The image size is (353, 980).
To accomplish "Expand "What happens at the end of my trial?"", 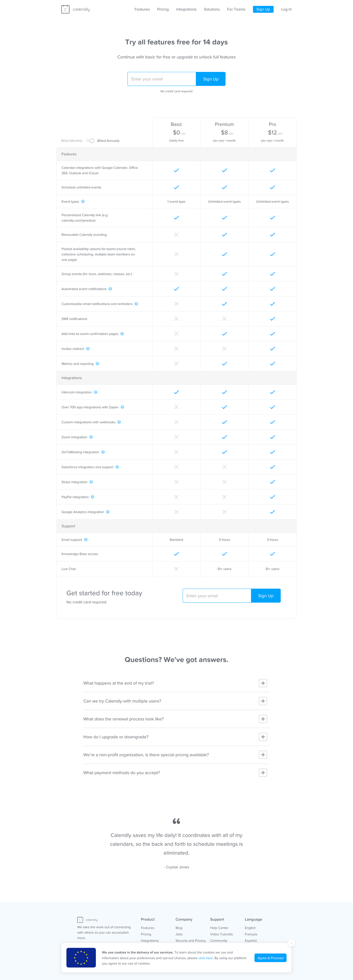I will [x=263, y=683].
